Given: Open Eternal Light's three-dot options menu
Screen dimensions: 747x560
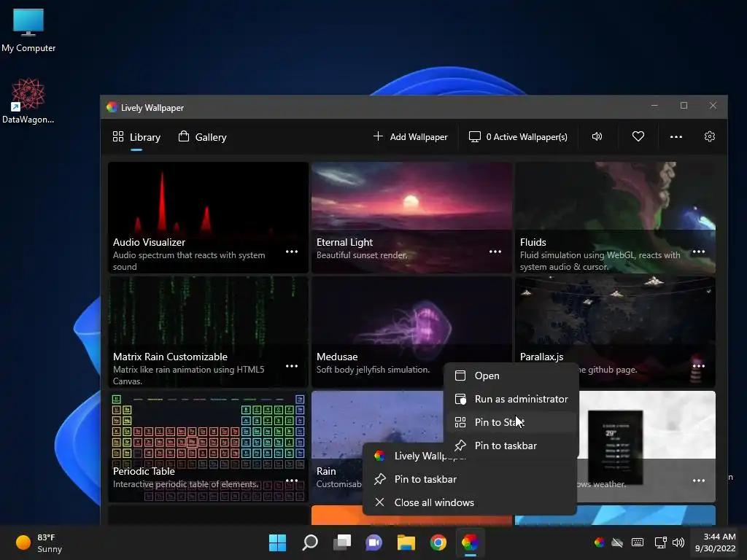Looking at the screenshot, I should [x=495, y=252].
